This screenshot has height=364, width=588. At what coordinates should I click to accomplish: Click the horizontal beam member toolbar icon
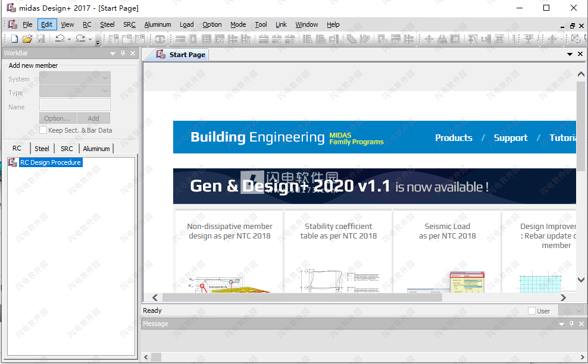click(180, 39)
